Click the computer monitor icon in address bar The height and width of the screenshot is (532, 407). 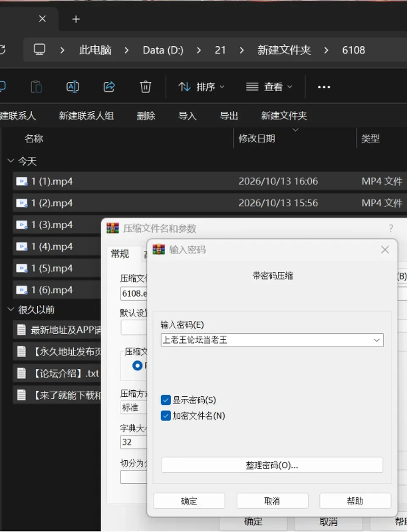point(39,50)
